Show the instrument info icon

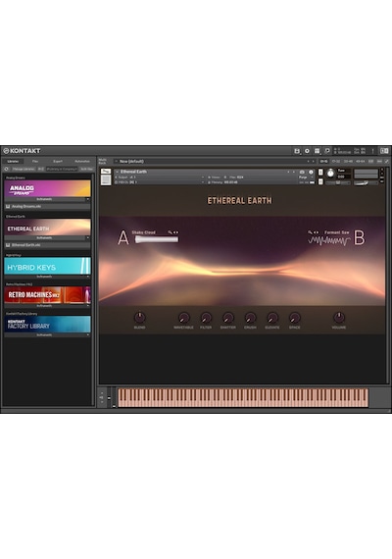click(x=311, y=172)
